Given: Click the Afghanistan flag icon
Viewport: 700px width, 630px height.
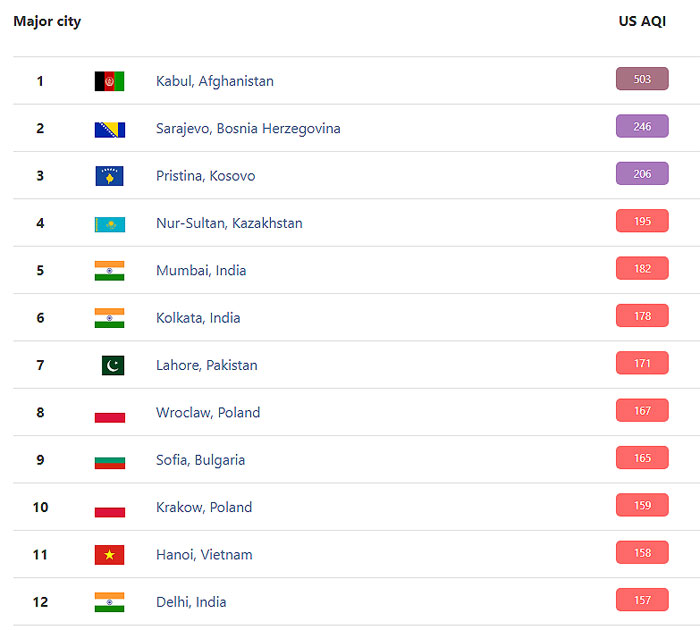Looking at the screenshot, I should (109, 81).
